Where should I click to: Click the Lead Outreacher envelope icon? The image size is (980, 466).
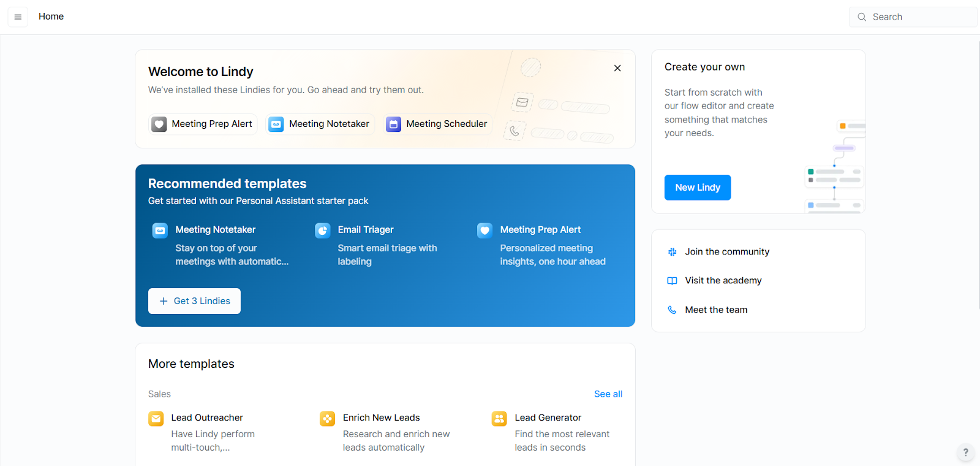(x=156, y=419)
